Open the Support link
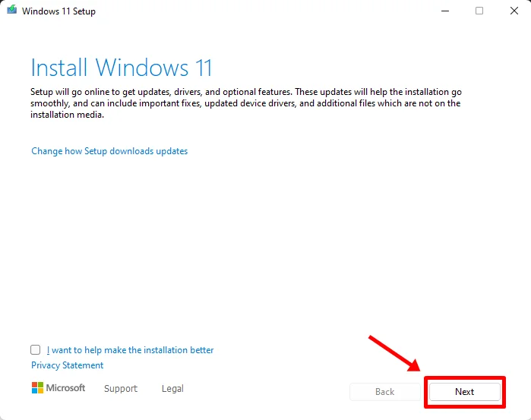The width and height of the screenshot is (531, 420). click(x=121, y=389)
